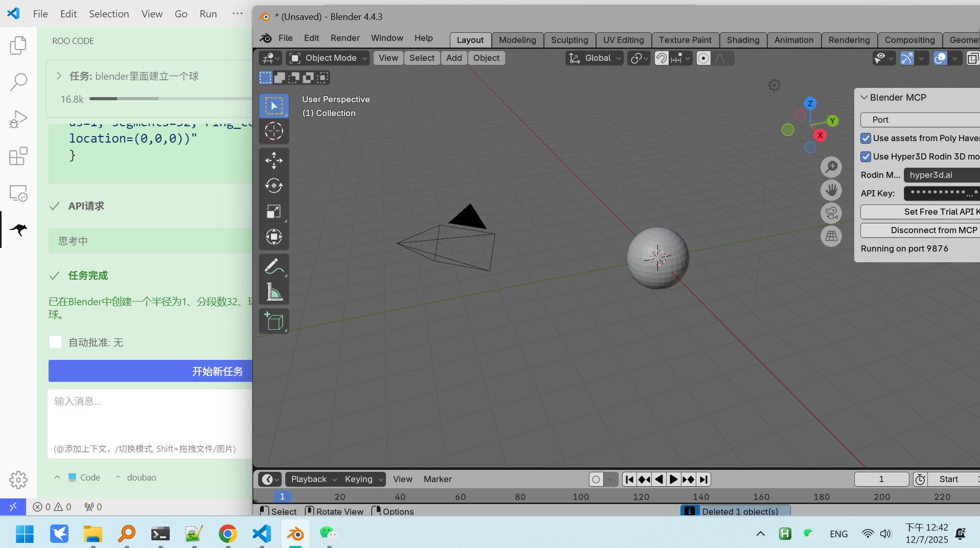The width and height of the screenshot is (980, 548).
Task: Click Disconnect from MCP button
Action: point(921,230)
